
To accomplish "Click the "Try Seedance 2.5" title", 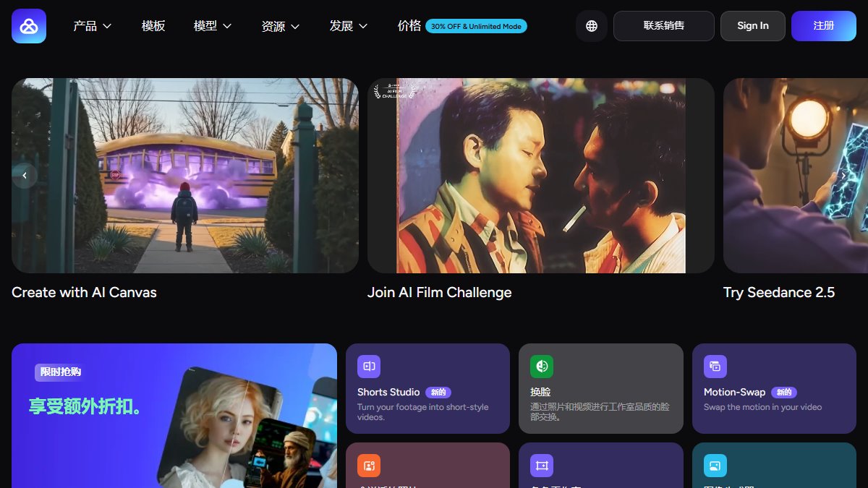I will pyautogui.click(x=779, y=293).
